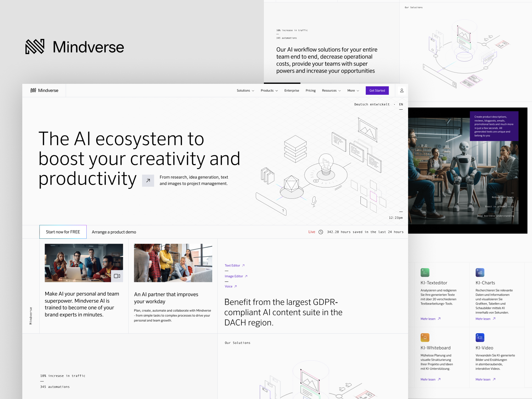Image resolution: width=532 pixels, height=399 pixels.
Task: Click the KI-Texteditor green app icon
Action: [x=424, y=272]
